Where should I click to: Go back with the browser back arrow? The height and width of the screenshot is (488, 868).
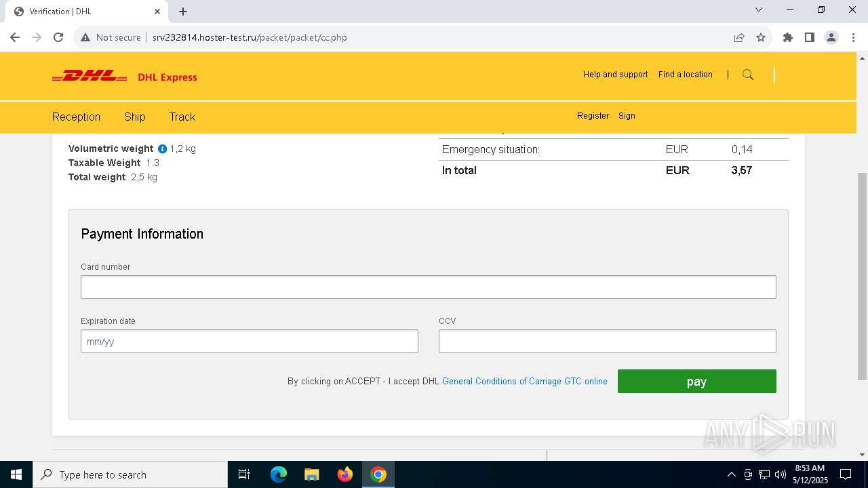15,37
